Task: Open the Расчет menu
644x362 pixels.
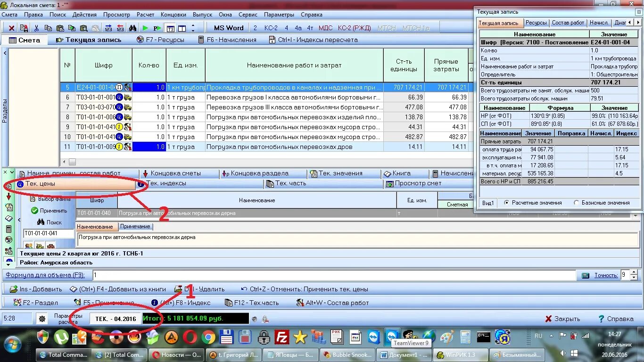Action: (x=145, y=15)
